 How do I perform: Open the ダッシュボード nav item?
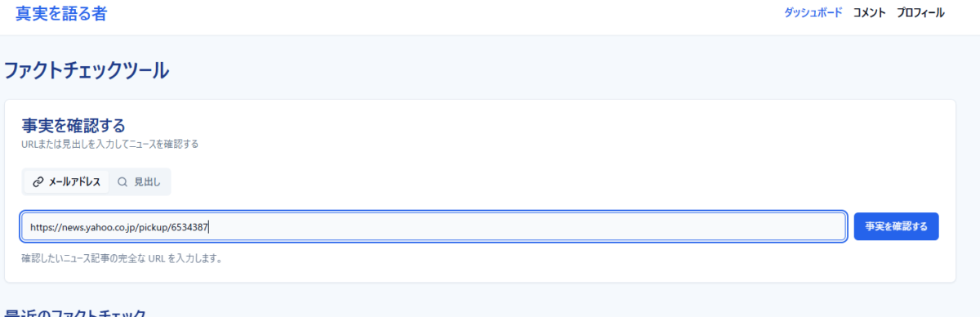pos(813,13)
